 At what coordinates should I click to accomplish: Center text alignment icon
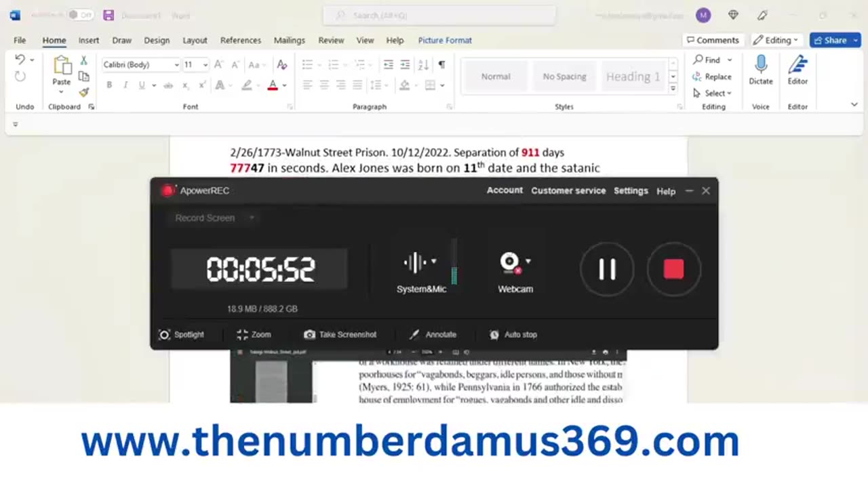coord(324,85)
